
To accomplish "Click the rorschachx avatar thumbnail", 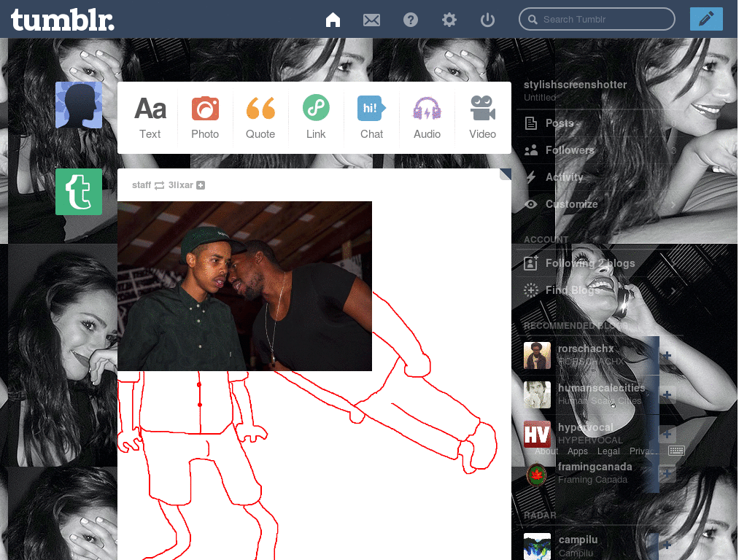I will click(537, 355).
